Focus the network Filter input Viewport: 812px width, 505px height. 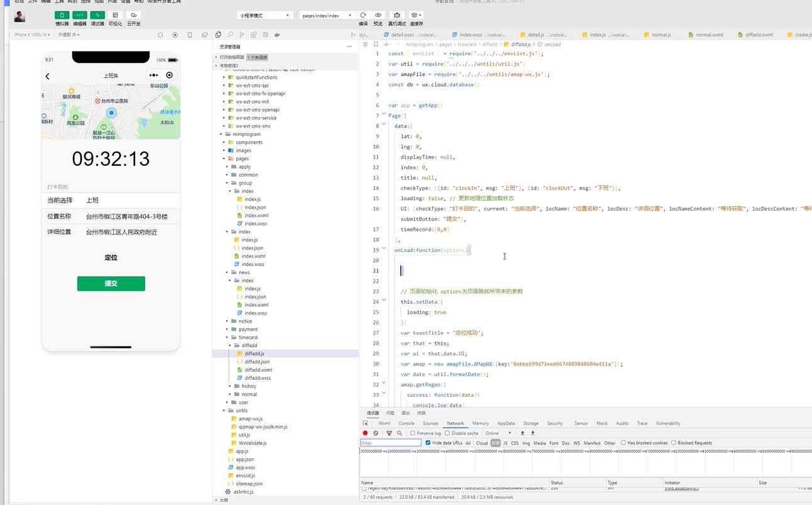point(391,443)
